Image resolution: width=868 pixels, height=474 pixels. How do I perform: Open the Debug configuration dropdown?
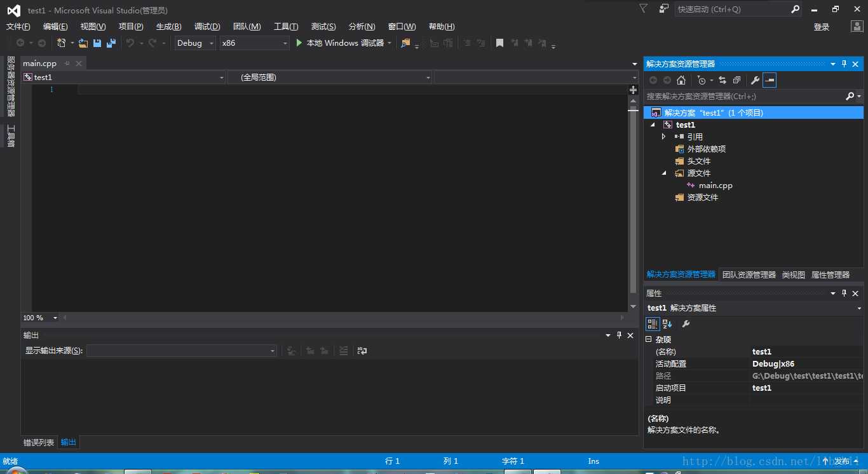tap(196, 43)
